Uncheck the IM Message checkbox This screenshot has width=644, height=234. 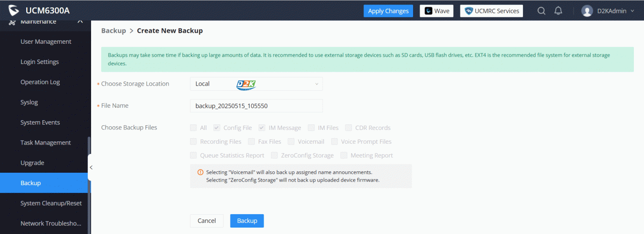tap(262, 128)
